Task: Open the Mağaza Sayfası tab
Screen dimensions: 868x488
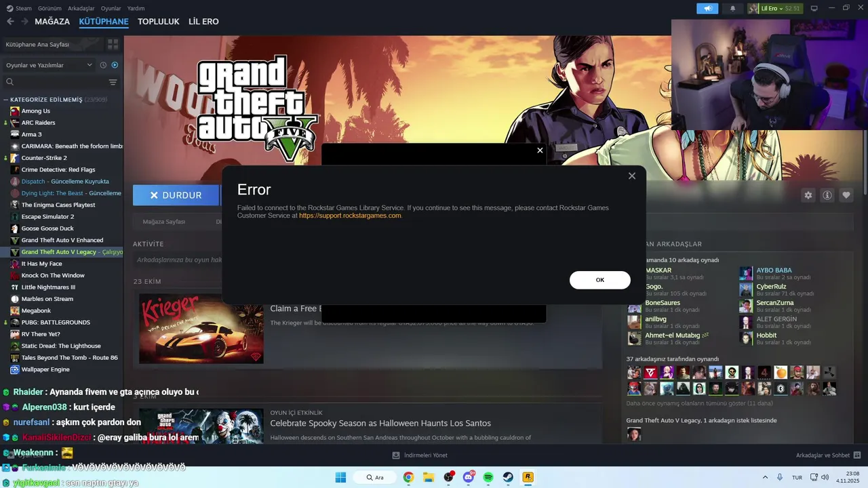Action: 163,222
